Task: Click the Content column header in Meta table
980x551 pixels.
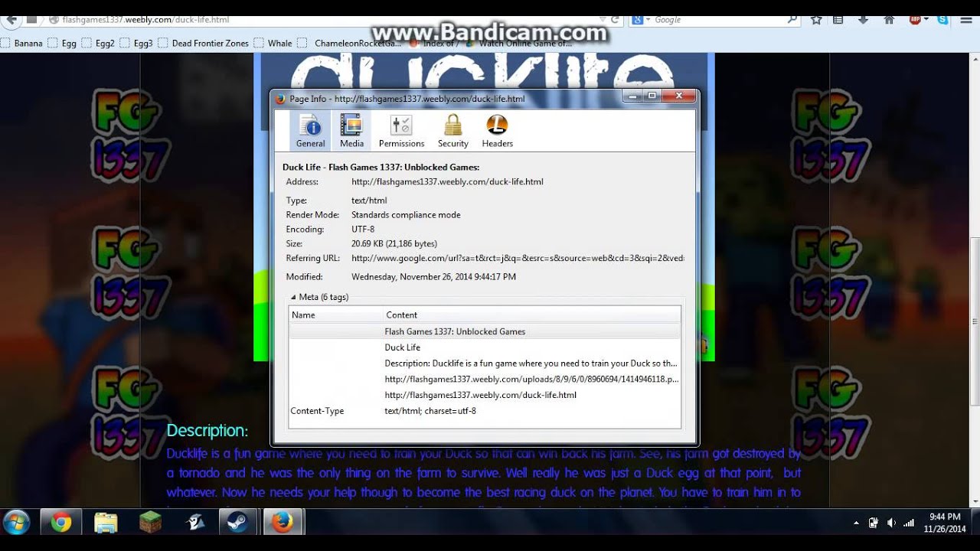Action: click(531, 315)
